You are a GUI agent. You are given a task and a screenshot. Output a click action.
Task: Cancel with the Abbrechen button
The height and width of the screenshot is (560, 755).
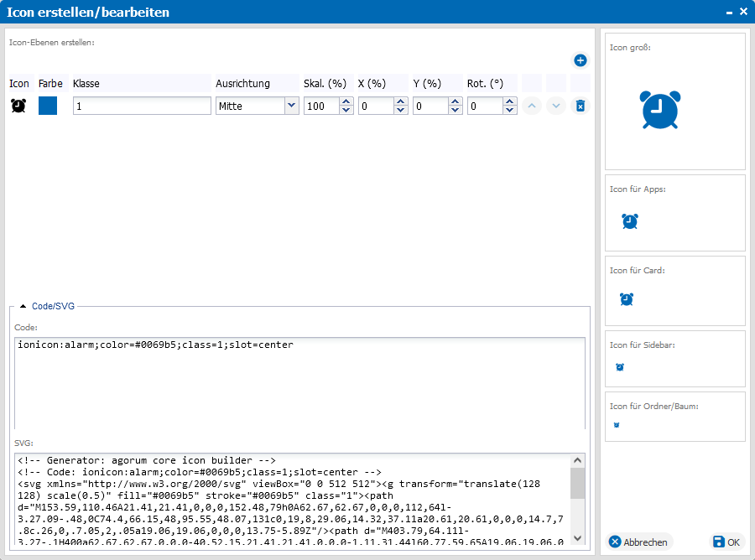pyautogui.click(x=638, y=542)
